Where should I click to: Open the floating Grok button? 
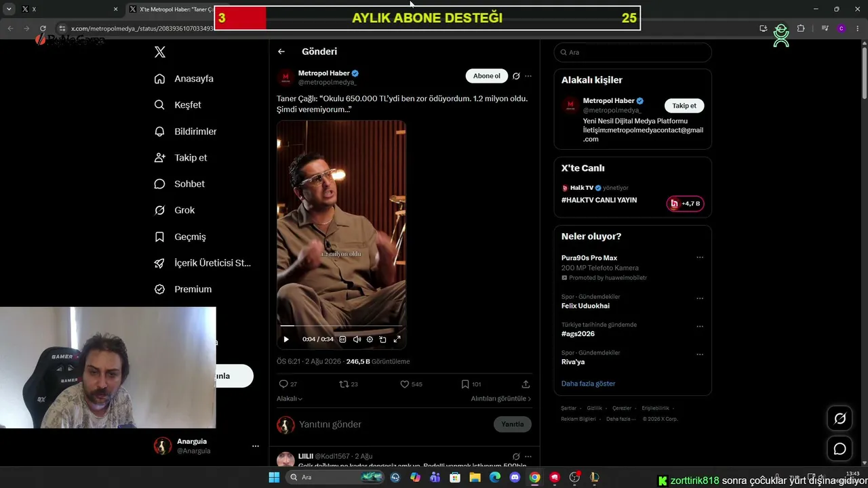840,419
